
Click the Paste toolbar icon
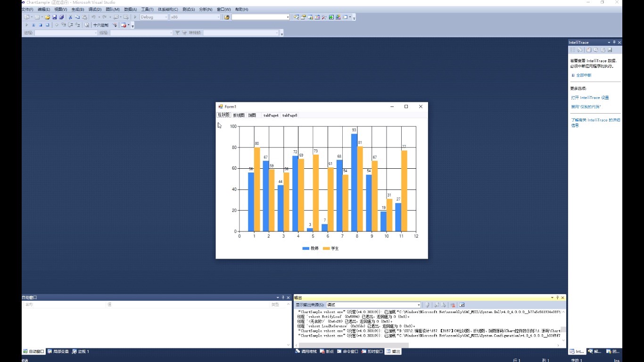click(84, 17)
